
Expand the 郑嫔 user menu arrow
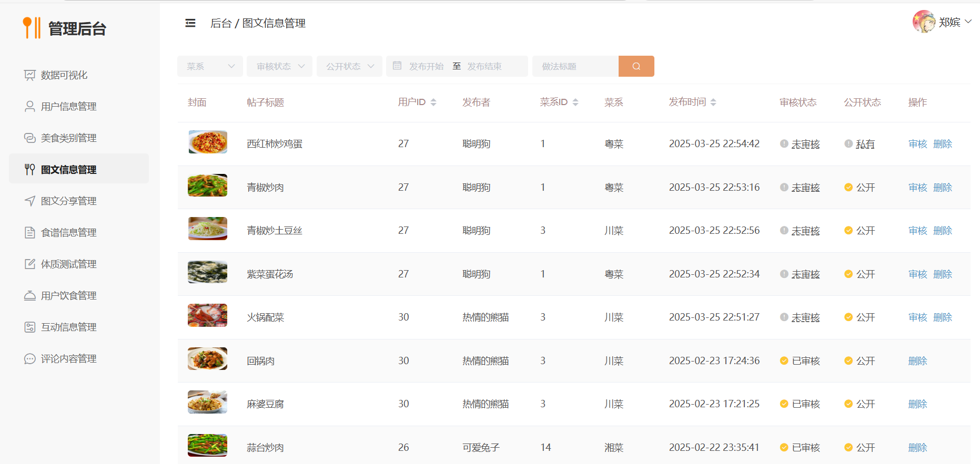coord(968,22)
